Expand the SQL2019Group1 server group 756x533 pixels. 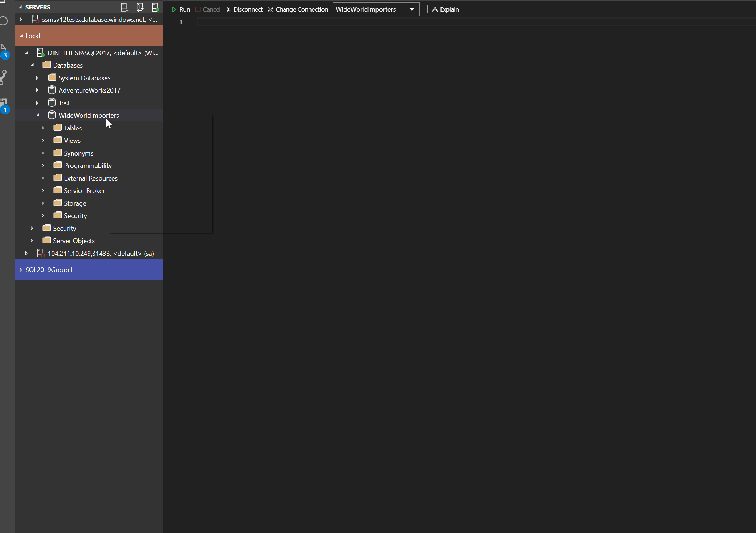21,270
